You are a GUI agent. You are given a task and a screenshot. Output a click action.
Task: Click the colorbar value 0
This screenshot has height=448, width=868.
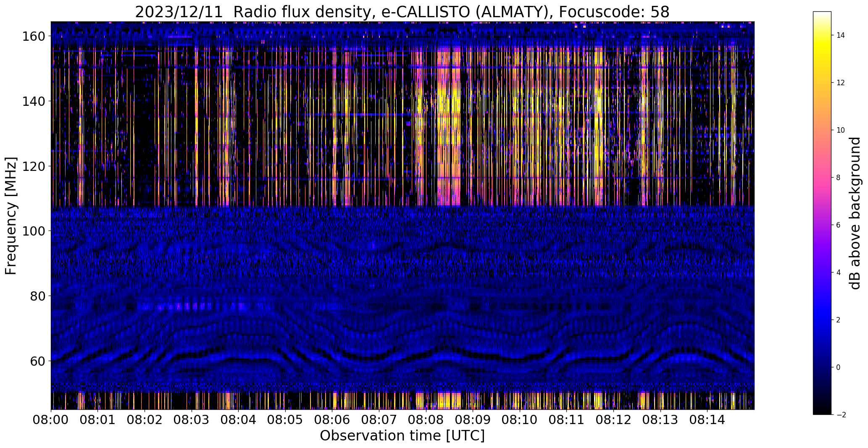click(x=839, y=367)
